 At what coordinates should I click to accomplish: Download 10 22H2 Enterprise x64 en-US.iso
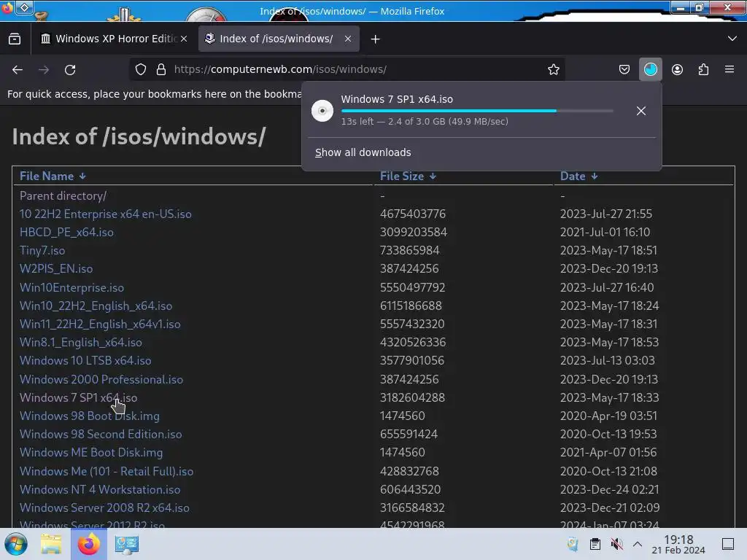(105, 214)
